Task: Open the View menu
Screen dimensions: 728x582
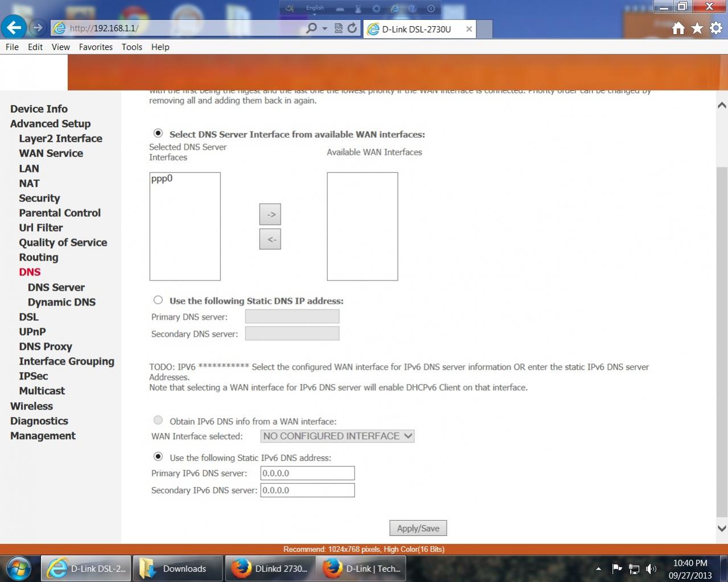Action: (60, 47)
